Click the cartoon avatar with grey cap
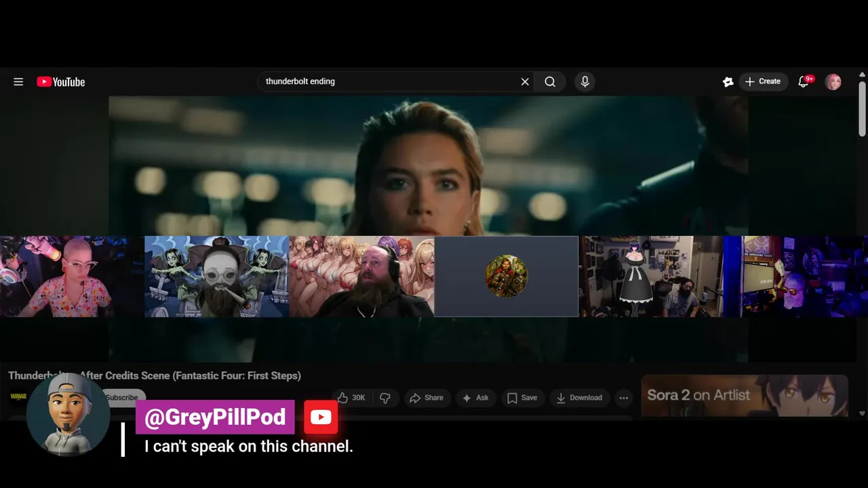The height and width of the screenshot is (488, 868). pyautogui.click(x=68, y=413)
